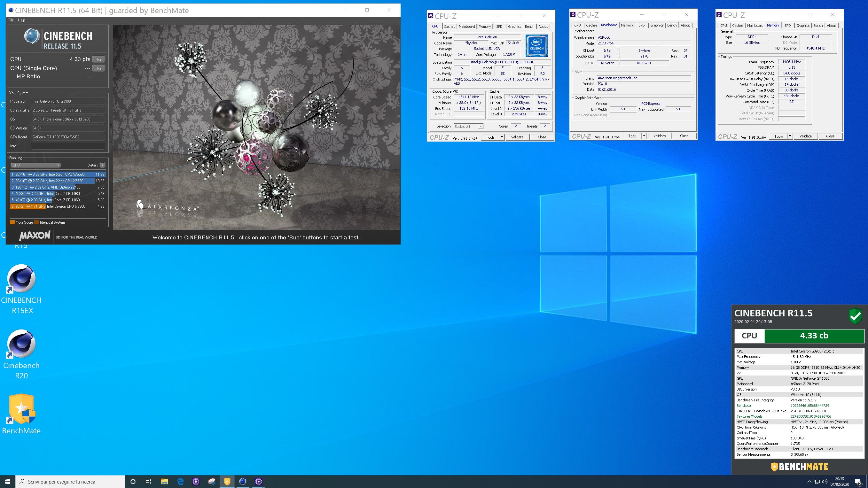Click the 4.33 cb score bar

[814, 336]
